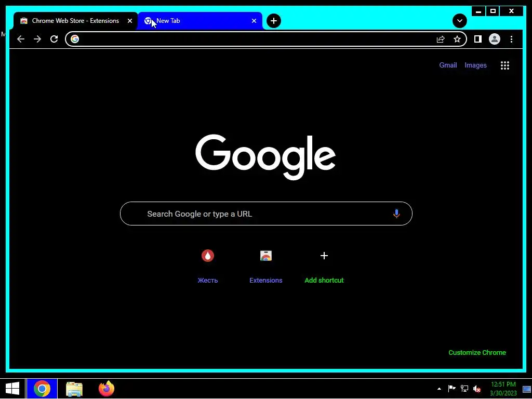Image resolution: width=532 pixels, height=399 pixels.
Task: Open File Explorer from the taskbar
Action: click(74, 389)
